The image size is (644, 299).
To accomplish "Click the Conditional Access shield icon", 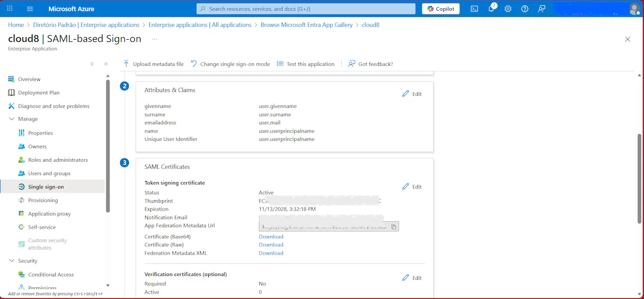I will [21, 274].
